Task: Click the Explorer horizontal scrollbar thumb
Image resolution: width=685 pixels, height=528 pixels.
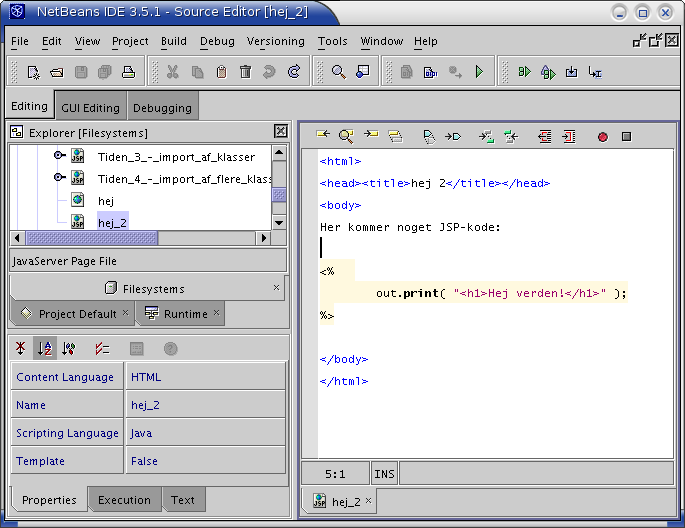Action: [90, 238]
